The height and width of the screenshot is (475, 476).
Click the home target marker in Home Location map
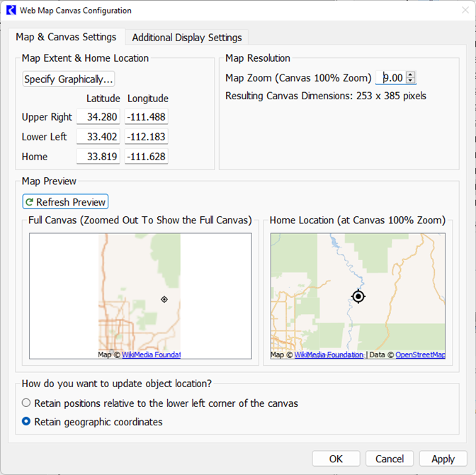(x=358, y=296)
